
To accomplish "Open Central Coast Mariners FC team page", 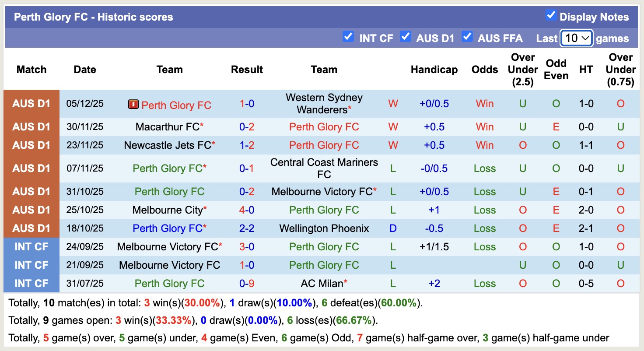I will click(x=324, y=168).
